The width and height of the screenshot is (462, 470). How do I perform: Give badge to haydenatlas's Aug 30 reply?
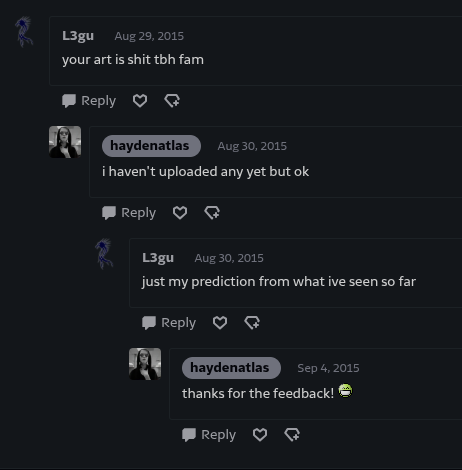pos(212,213)
